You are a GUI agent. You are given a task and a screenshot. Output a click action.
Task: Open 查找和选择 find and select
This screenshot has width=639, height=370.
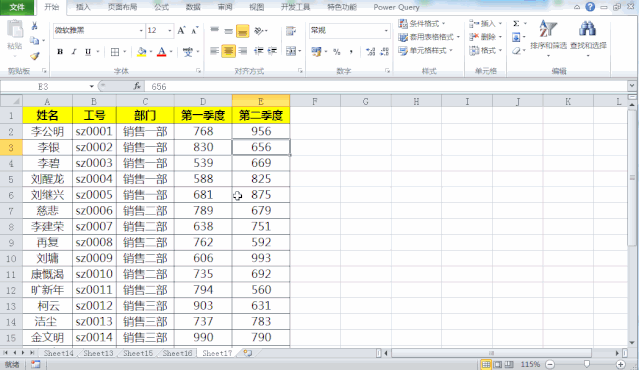[x=588, y=39]
